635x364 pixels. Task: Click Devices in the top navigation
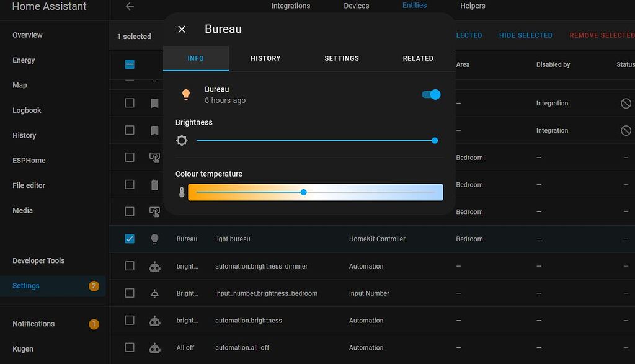click(356, 6)
